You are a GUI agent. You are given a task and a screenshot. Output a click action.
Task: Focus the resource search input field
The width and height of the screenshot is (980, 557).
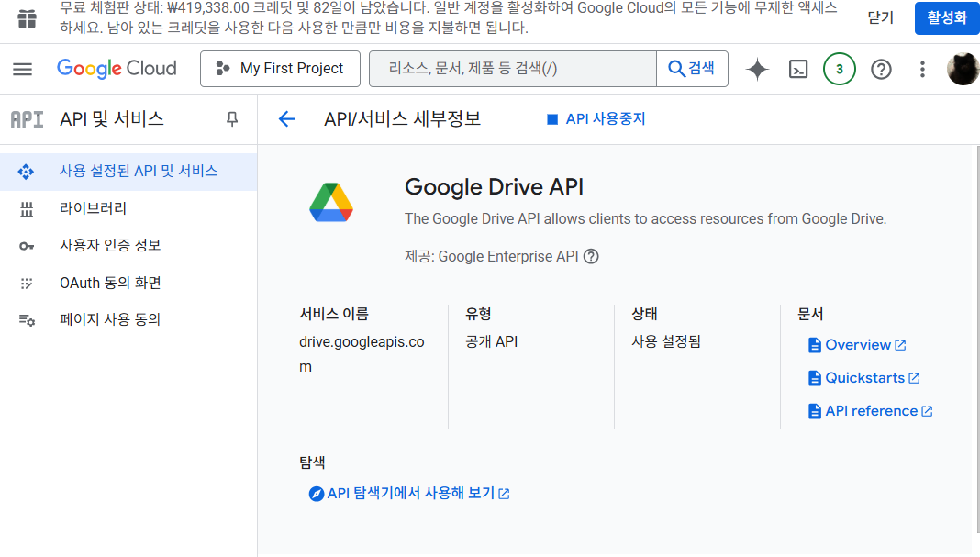point(513,69)
